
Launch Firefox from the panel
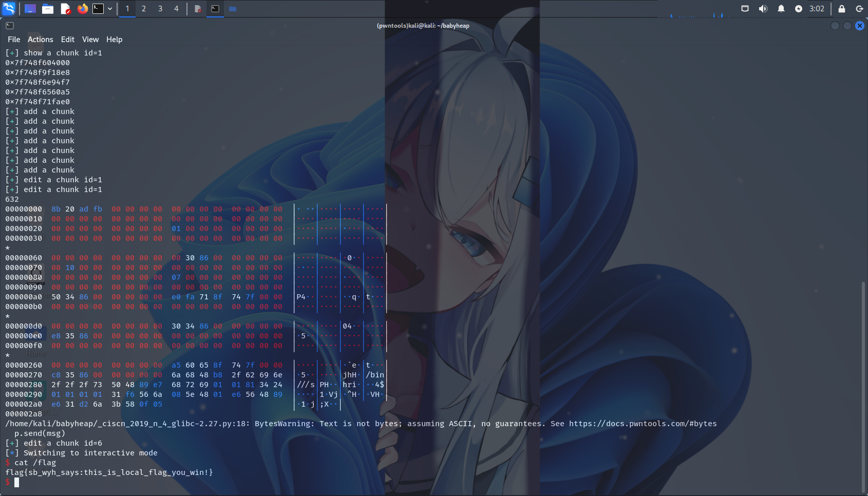82,9
